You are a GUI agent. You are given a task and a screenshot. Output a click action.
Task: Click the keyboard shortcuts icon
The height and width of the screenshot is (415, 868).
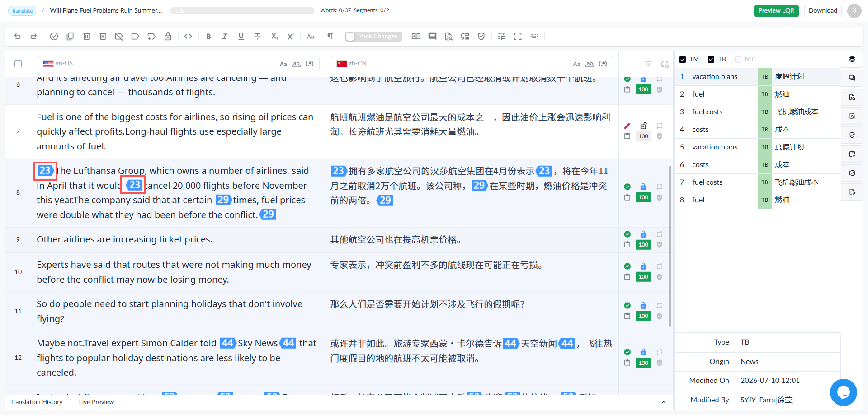[534, 37]
